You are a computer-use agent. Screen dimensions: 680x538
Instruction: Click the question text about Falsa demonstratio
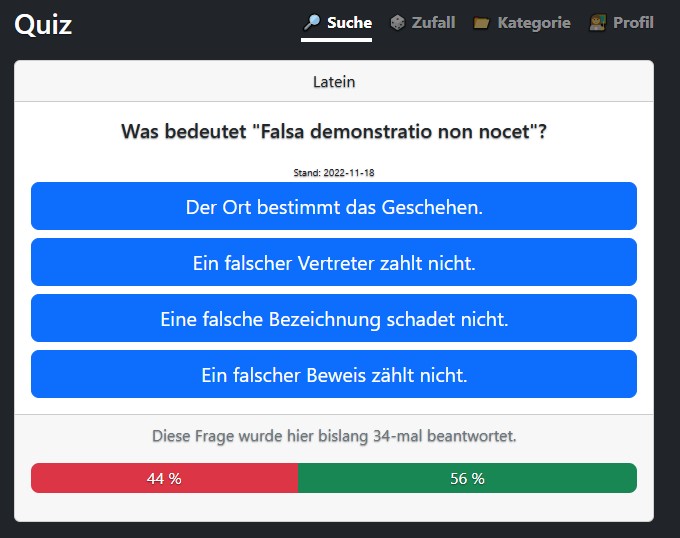point(334,131)
